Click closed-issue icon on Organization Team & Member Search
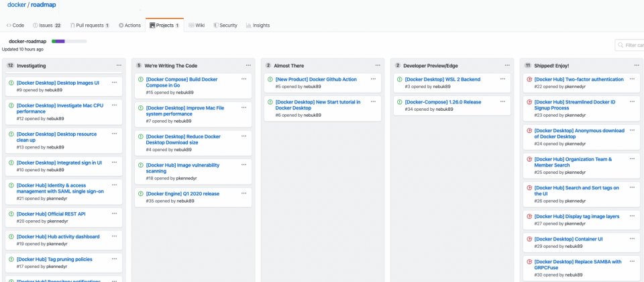 click(529, 159)
